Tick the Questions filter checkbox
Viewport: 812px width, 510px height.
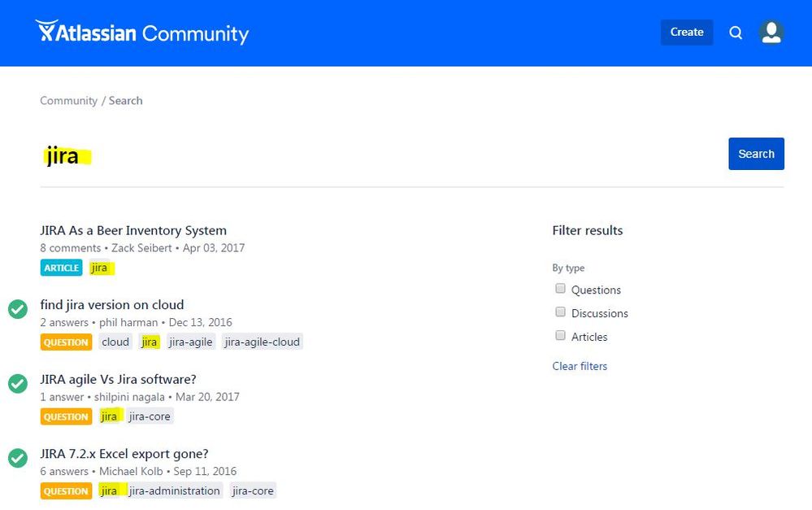[x=560, y=288]
